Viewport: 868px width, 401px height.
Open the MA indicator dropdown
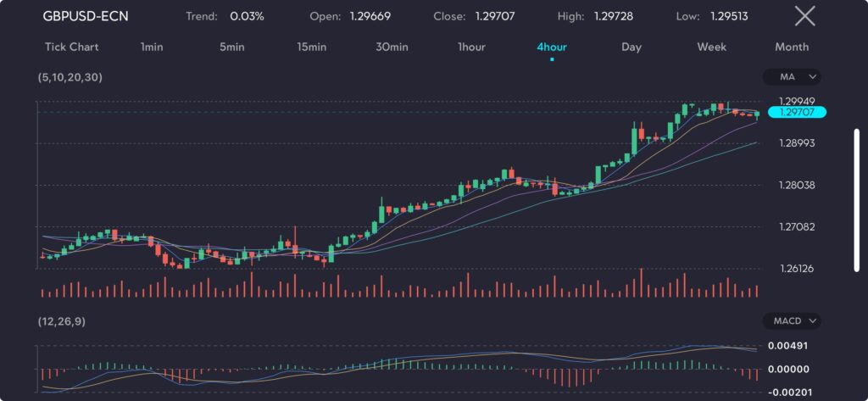tap(792, 77)
